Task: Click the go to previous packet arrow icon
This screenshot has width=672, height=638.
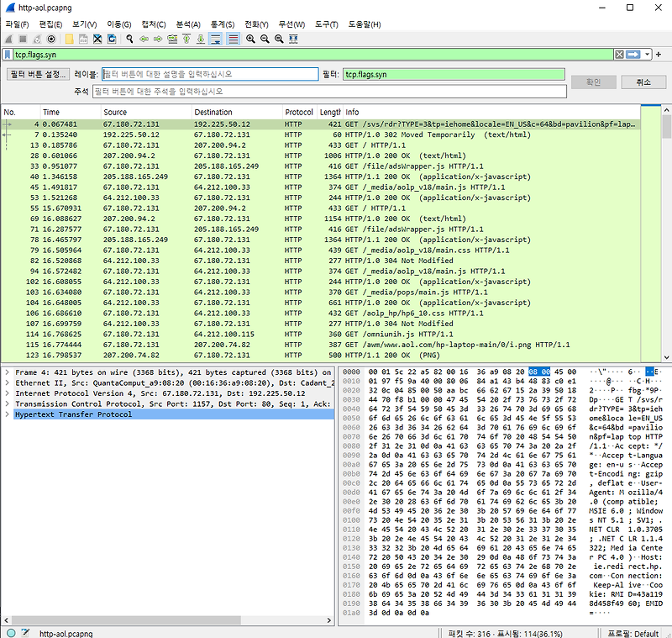Action: click(x=144, y=38)
